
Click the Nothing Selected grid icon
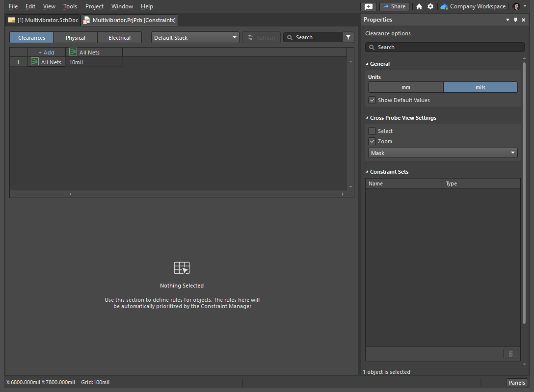[182, 268]
